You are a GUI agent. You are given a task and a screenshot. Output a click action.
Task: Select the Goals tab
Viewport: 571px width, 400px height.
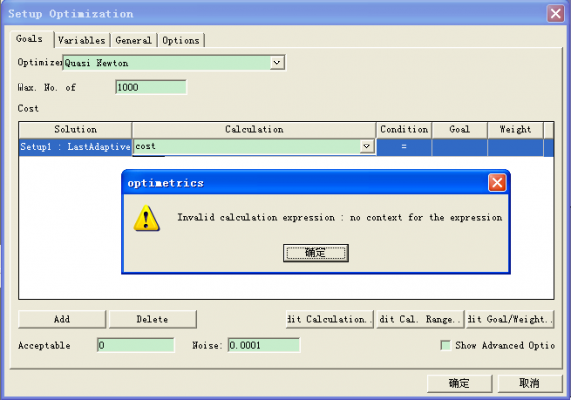coord(30,39)
